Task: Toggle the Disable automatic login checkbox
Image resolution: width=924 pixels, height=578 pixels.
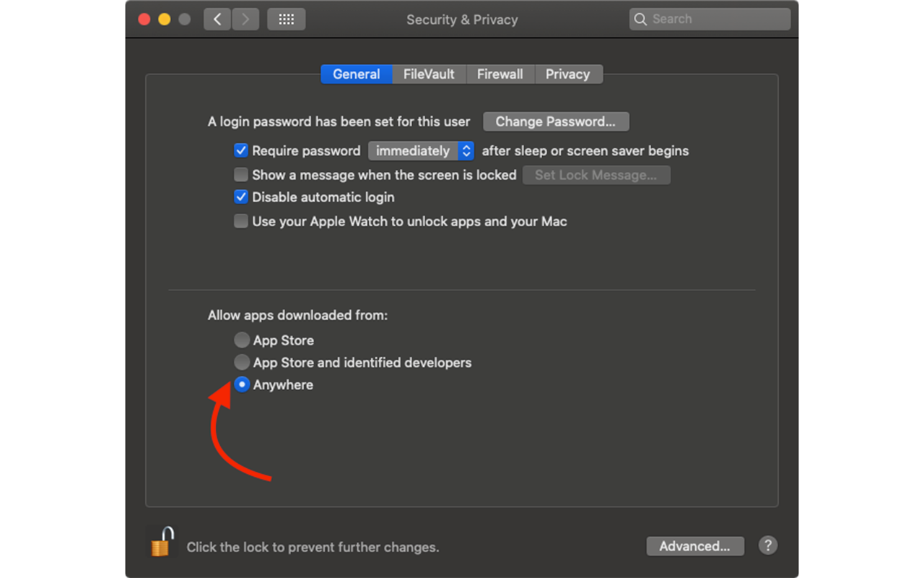Action: tap(241, 197)
